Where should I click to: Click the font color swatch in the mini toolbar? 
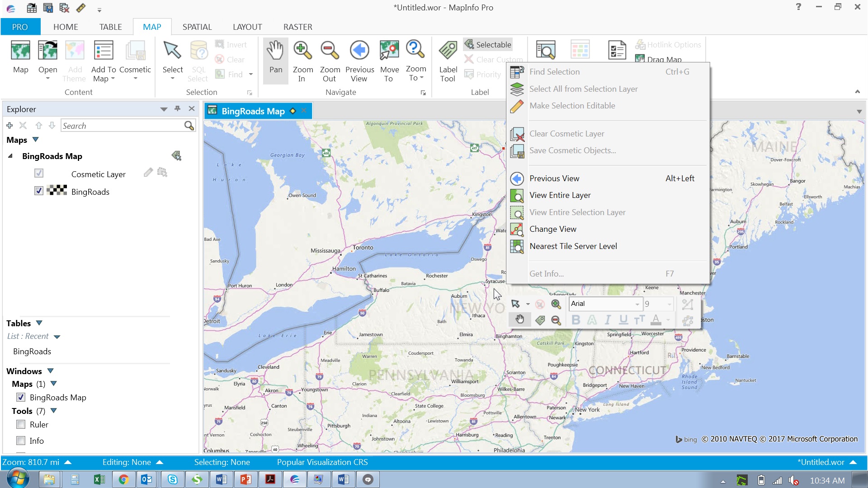click(x=656, y=319)
